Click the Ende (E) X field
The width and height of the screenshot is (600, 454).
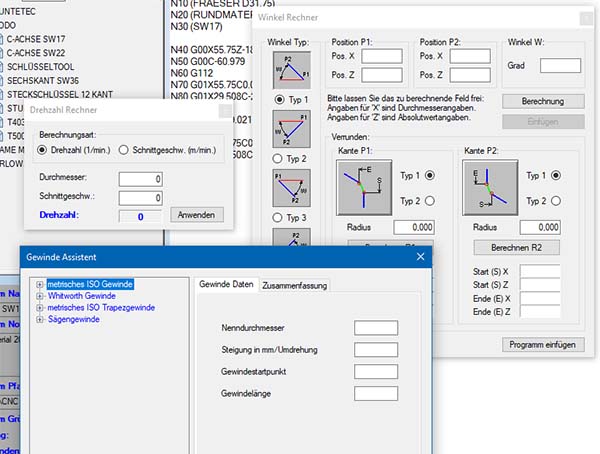click(540, 298)
